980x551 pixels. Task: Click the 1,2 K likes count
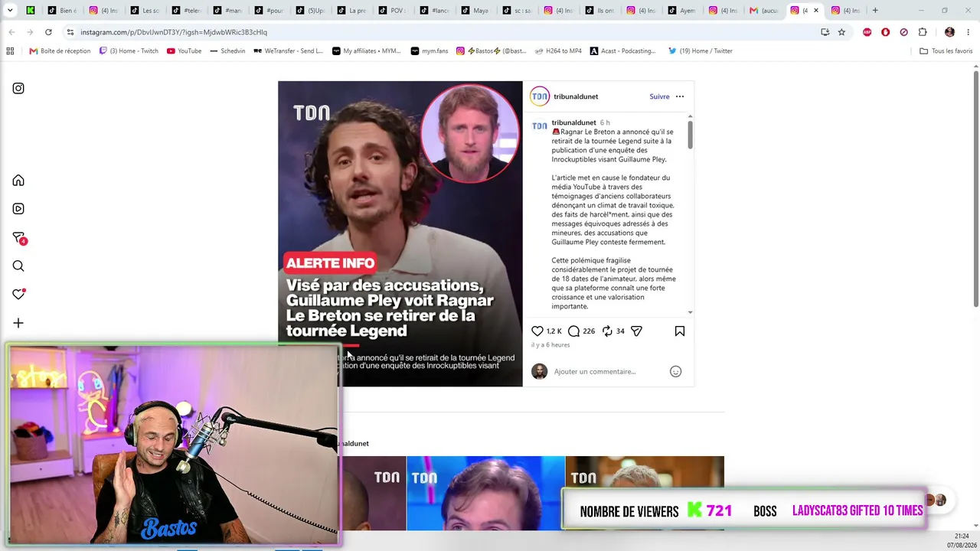click(x=554, y=331)
